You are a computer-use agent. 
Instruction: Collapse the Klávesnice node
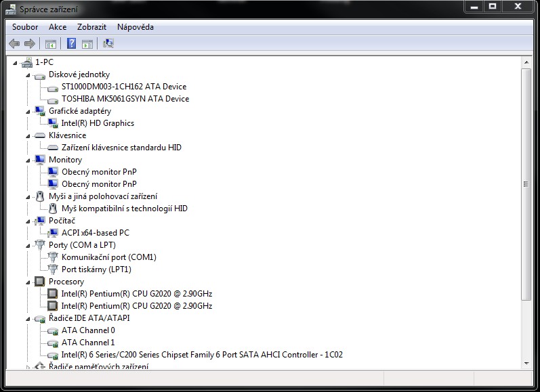[x=28, y=136]
